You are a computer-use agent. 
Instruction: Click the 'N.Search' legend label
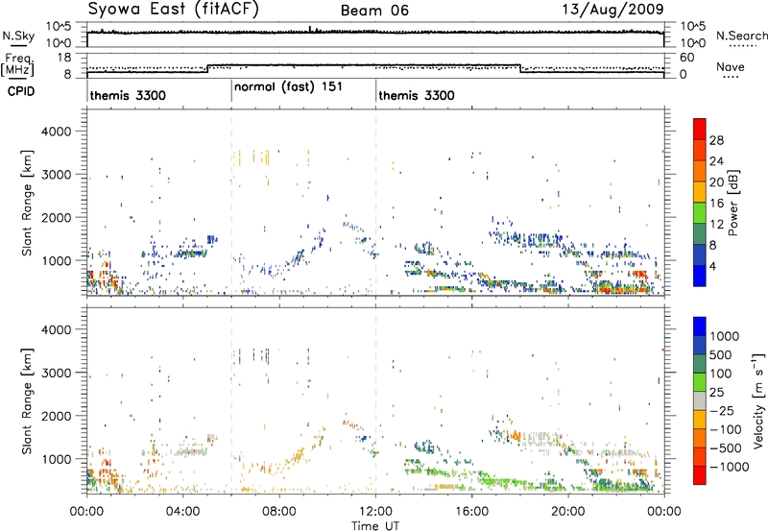coord(741,36)
